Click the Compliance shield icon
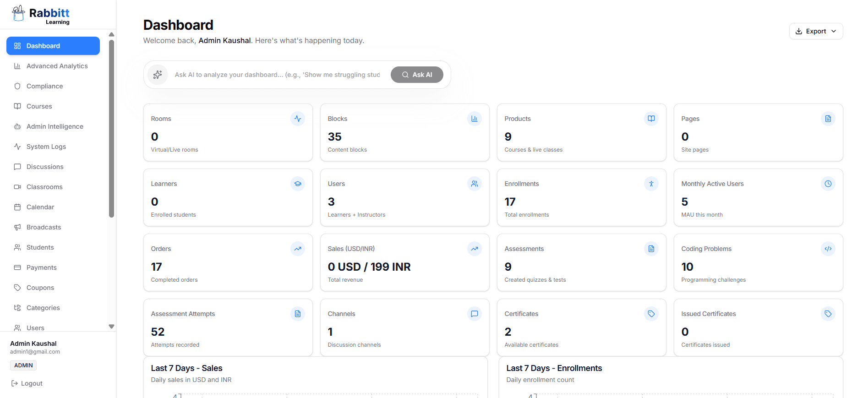 click(x=17, y=86)
